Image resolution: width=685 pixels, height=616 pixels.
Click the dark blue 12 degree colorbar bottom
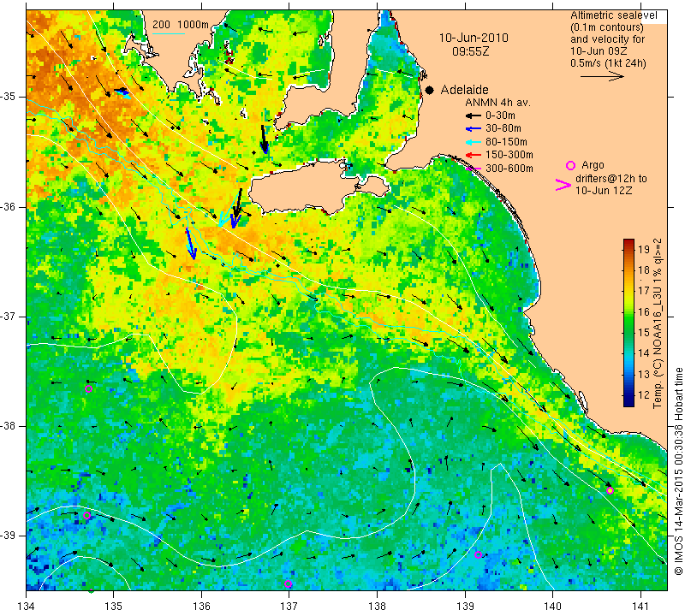[x=628, y=402]
